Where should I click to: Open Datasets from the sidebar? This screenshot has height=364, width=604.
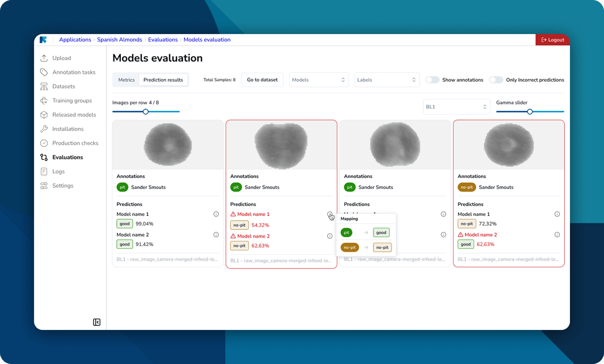(44, 86)
